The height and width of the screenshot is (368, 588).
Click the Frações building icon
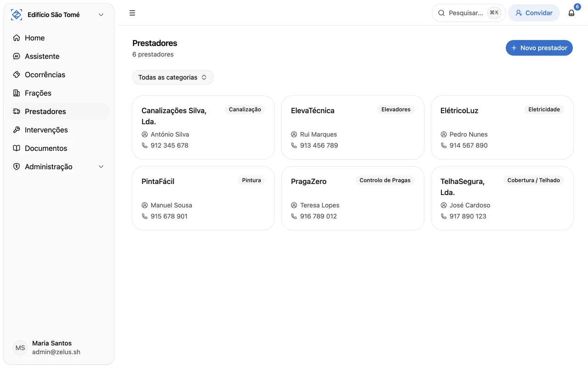17,93
